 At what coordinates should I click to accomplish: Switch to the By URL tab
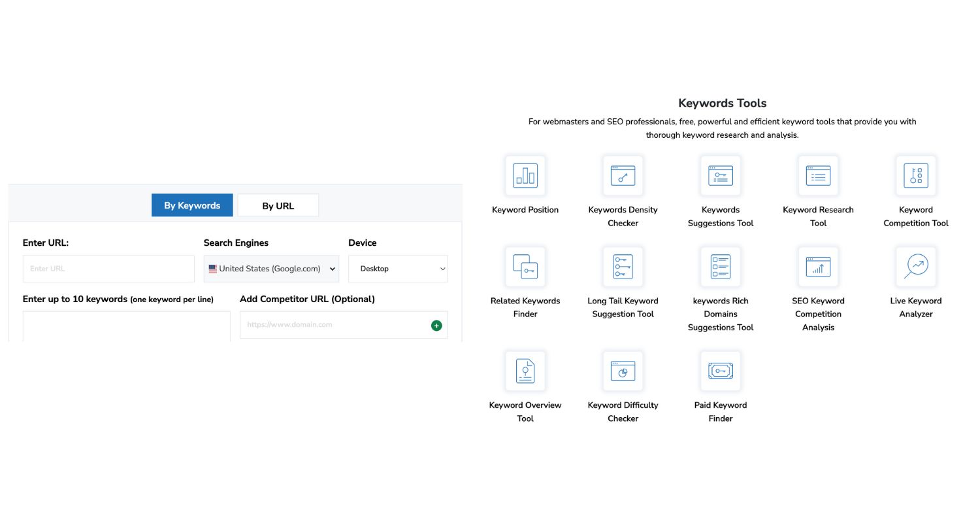(x=278, y=206)
